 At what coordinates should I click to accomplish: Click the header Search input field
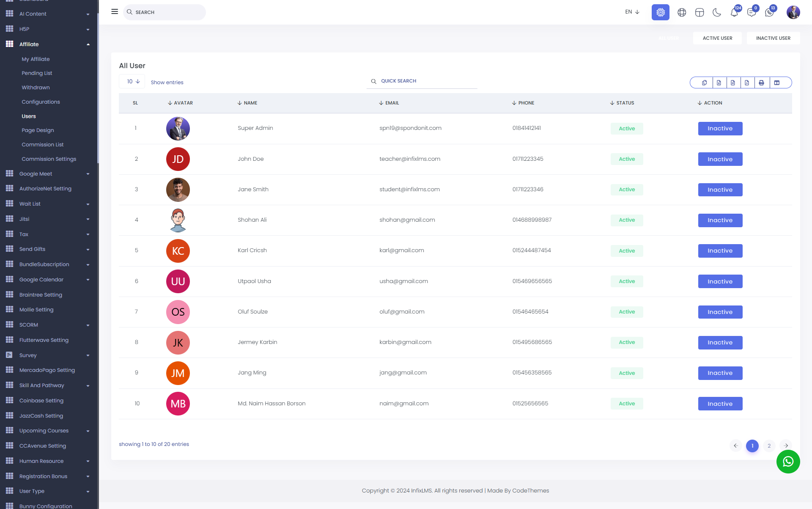pyautogui.click(x=165, y=12)
